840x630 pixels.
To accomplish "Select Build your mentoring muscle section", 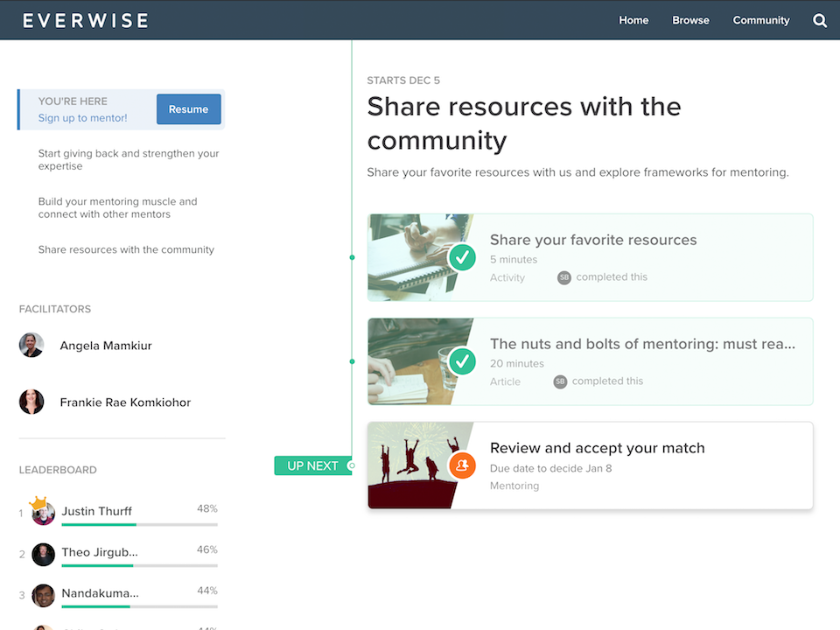I will (x=117, y=207).
